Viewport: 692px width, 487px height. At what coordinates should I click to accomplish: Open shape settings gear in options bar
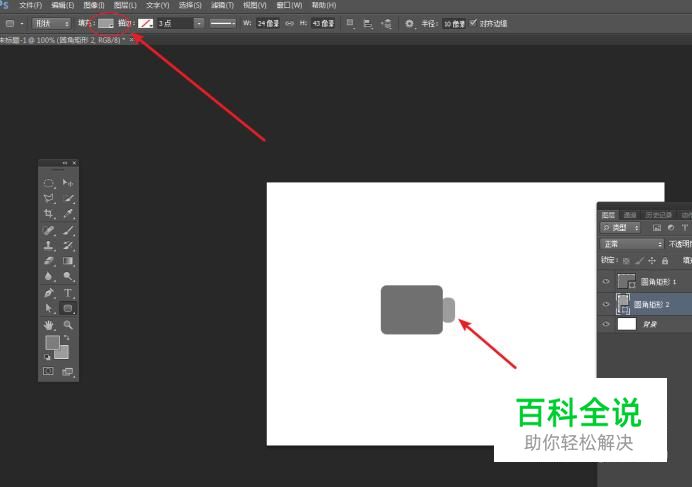(x=409, y=22)
